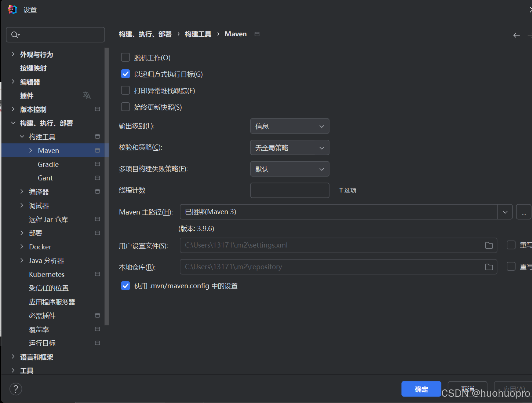Click the magnifier icon in settings search
The image size is (532, 403).
(x=15, y=35)
